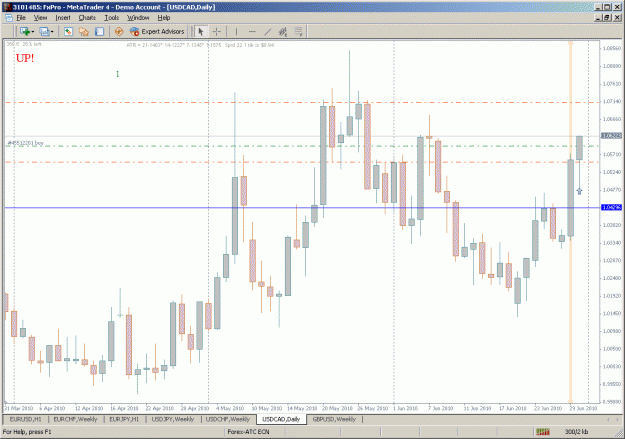
Task: Select the upper orange dashed level line
Action: [302, 102]
